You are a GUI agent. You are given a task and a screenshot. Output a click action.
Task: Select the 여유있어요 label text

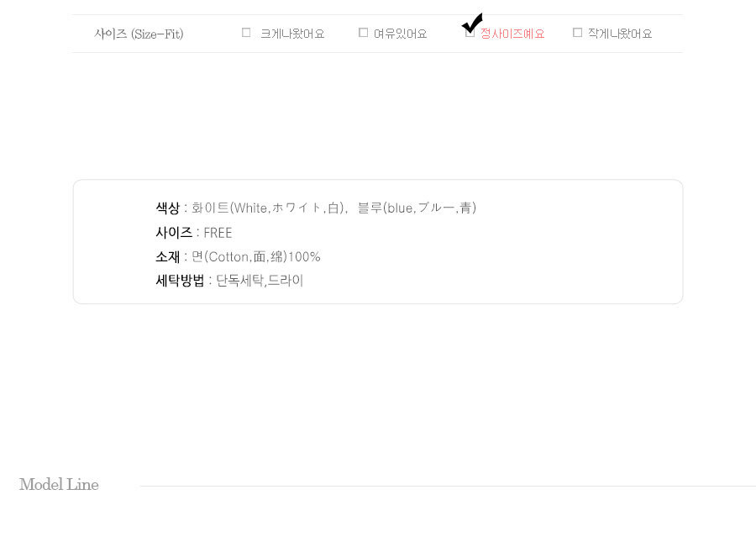point(400,34)
